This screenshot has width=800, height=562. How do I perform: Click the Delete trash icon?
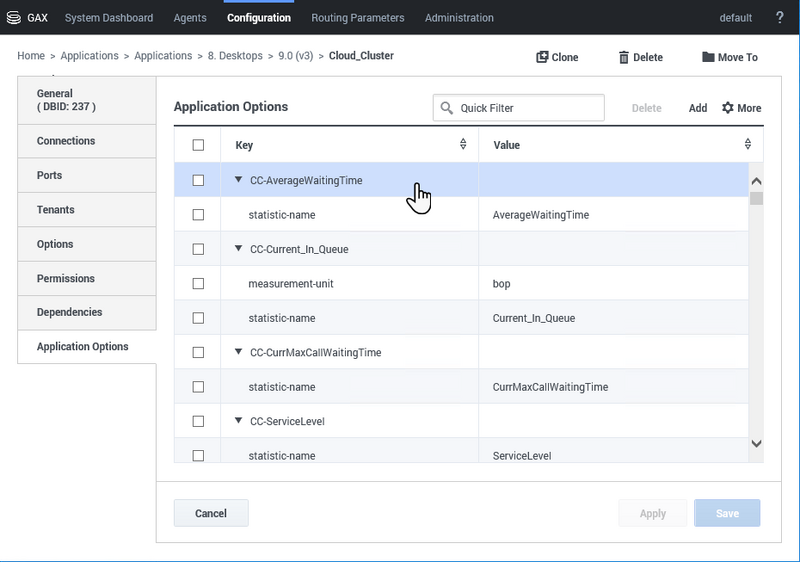(624, 57)
